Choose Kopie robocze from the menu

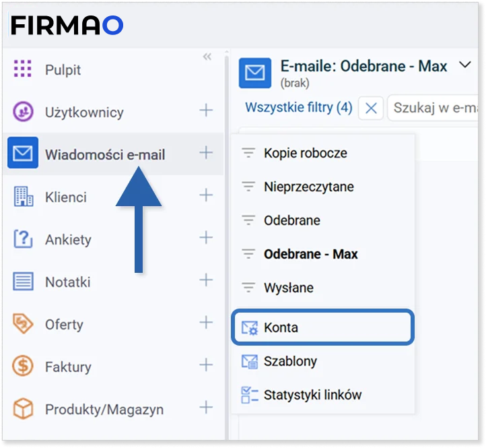305,153
